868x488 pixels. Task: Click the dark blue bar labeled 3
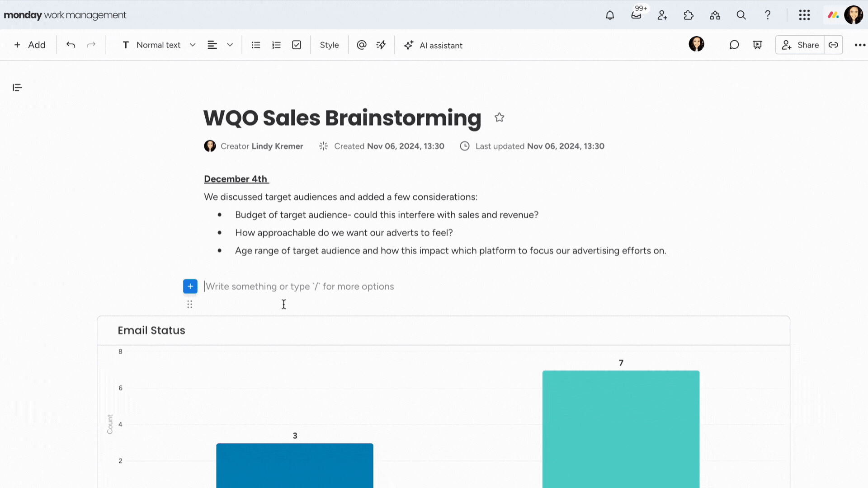point(295,465)
